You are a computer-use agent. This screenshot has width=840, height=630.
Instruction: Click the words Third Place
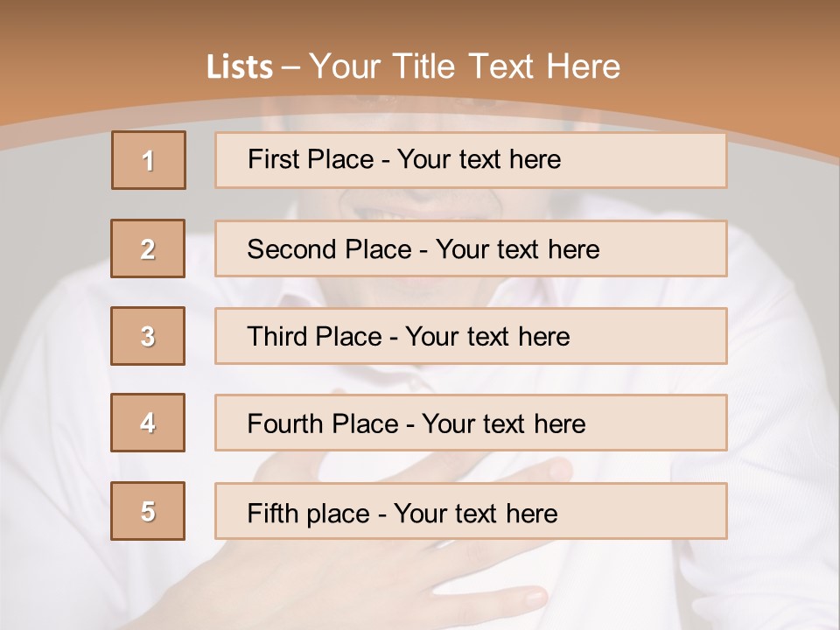point(315,337)
